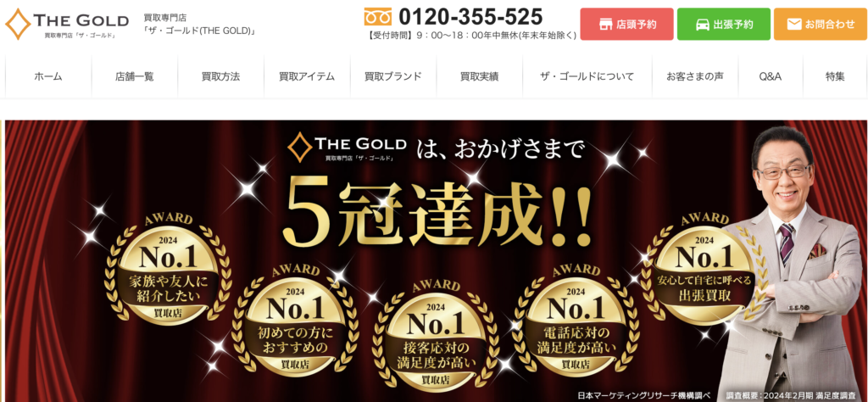Click the 初めての方におすすめ award badge
The image size is (868, 402).
click(x=295, y=318)
